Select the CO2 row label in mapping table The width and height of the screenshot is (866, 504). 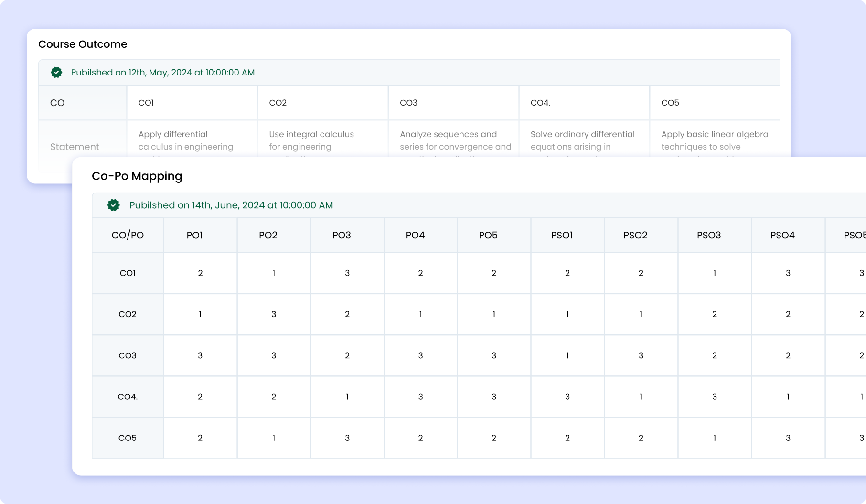tap(128, 314)
